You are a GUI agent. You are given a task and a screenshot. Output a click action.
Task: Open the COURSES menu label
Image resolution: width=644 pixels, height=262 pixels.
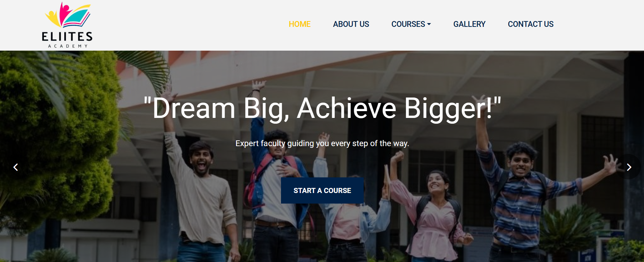point(408,24)
